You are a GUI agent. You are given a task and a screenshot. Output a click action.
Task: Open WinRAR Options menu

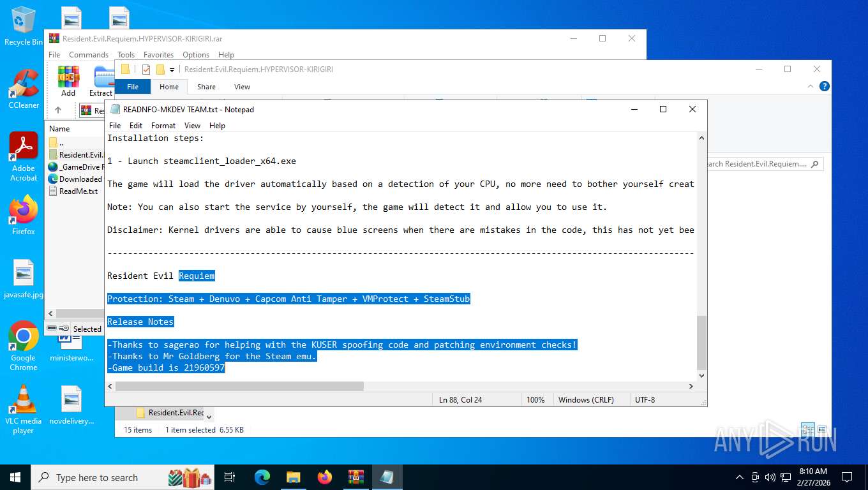[196, 55]
